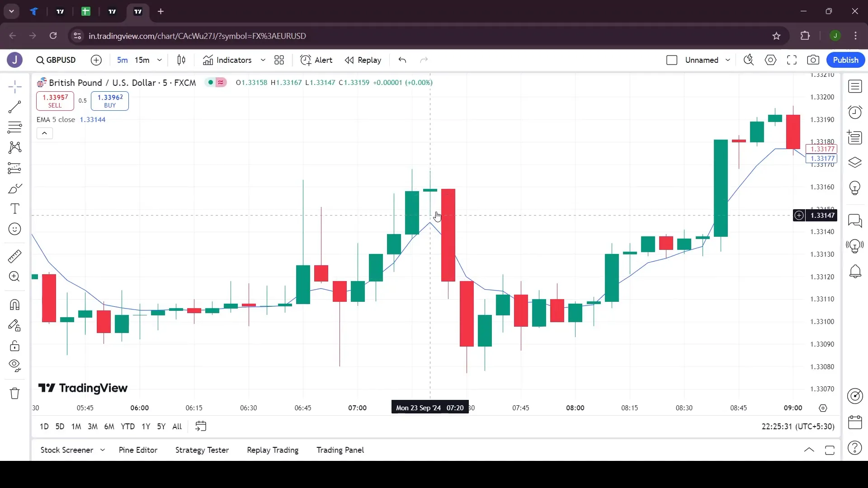Open the Strategy Tester tab

202,450
